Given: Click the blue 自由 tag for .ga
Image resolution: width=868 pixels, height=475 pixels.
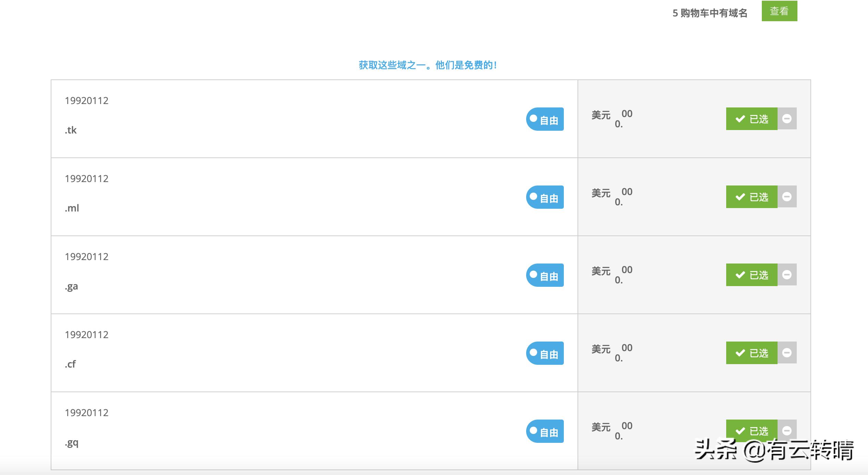Looking at the screenshot, I should click(545, 275).
